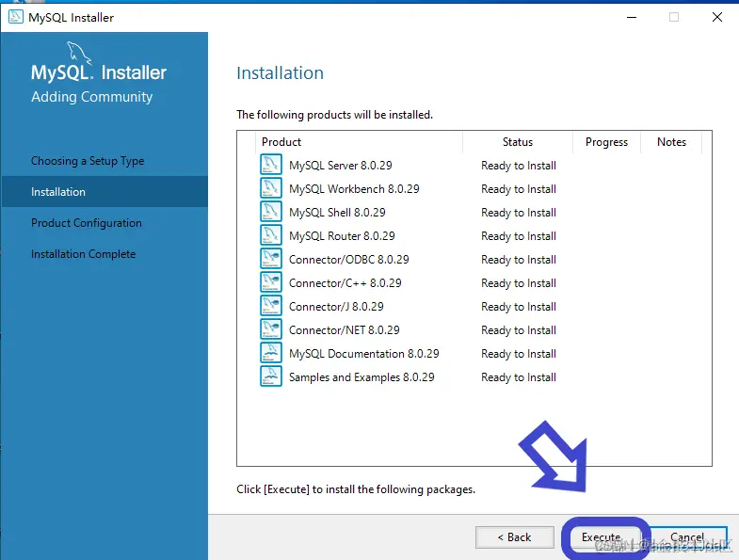Click Ready to Install status for Connector/NET
Image resolution: width=739 pixels, height=560 pixels.
click(x=519, y=330)
